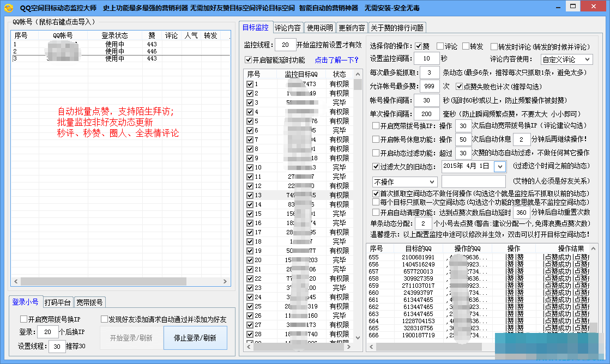Switch to the 评论内容 tab
The image size is (610, 364).
288,28
